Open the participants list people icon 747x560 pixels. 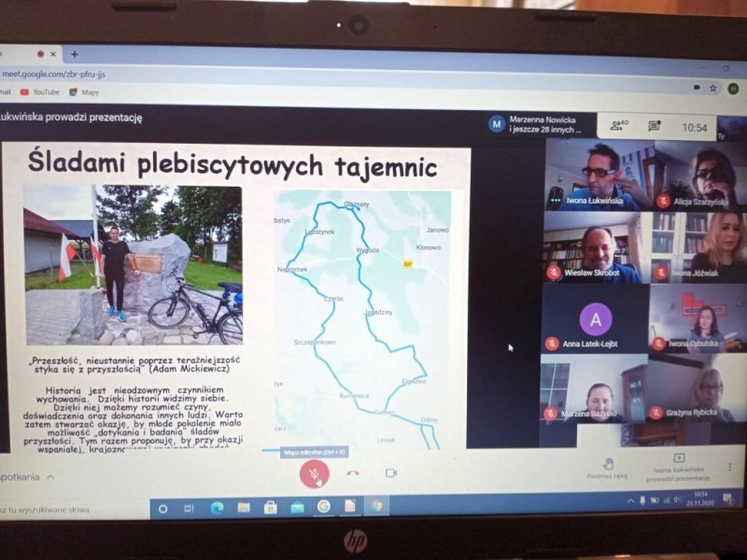click(x=617, y=126)
